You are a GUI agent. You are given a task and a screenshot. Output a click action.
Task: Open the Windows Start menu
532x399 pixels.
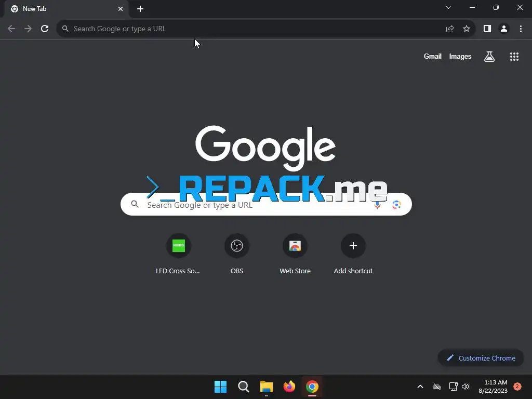click(x=220, y=387)
